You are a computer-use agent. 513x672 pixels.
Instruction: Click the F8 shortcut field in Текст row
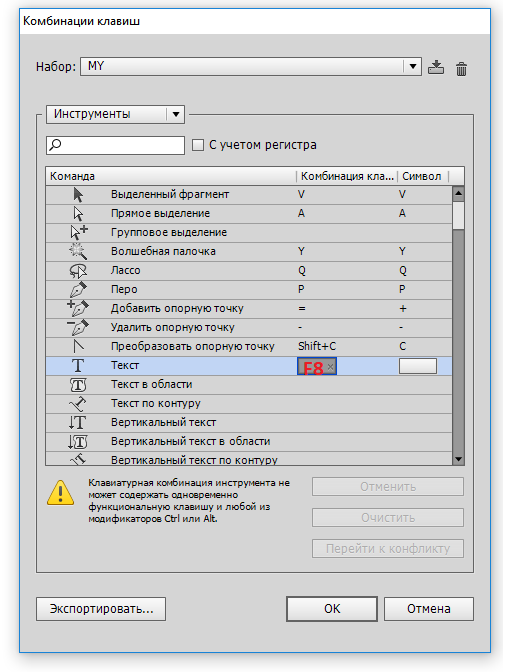click(x=317, y=366)
